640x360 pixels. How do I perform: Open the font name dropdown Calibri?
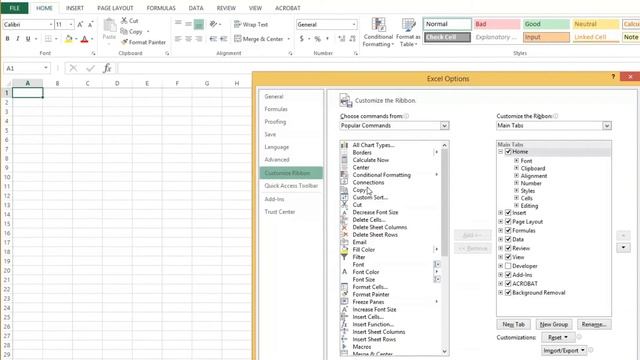(x=51, y=24)
